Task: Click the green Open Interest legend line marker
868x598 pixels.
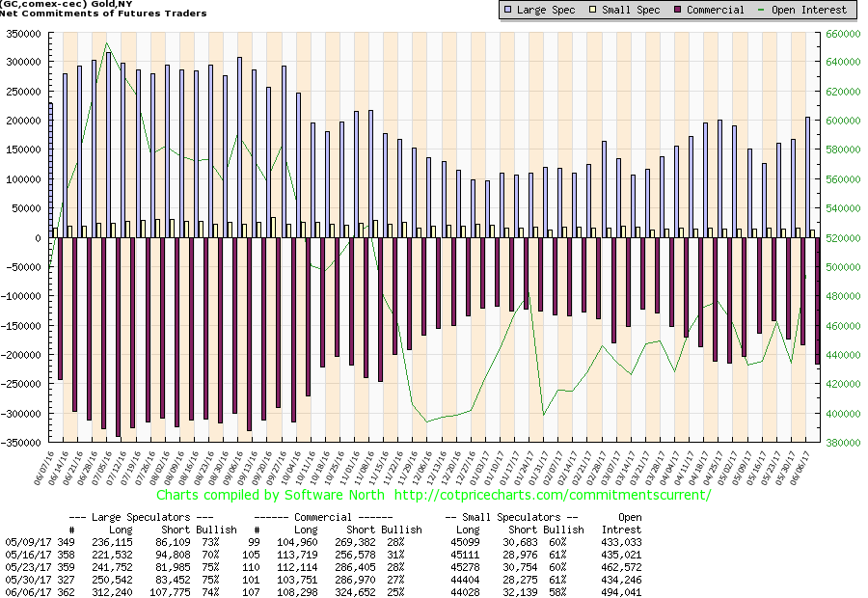Action: [x=765, y=10]
